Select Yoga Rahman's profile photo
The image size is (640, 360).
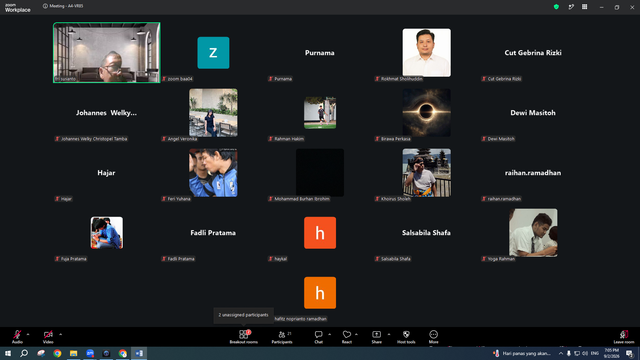click(533, 233)
